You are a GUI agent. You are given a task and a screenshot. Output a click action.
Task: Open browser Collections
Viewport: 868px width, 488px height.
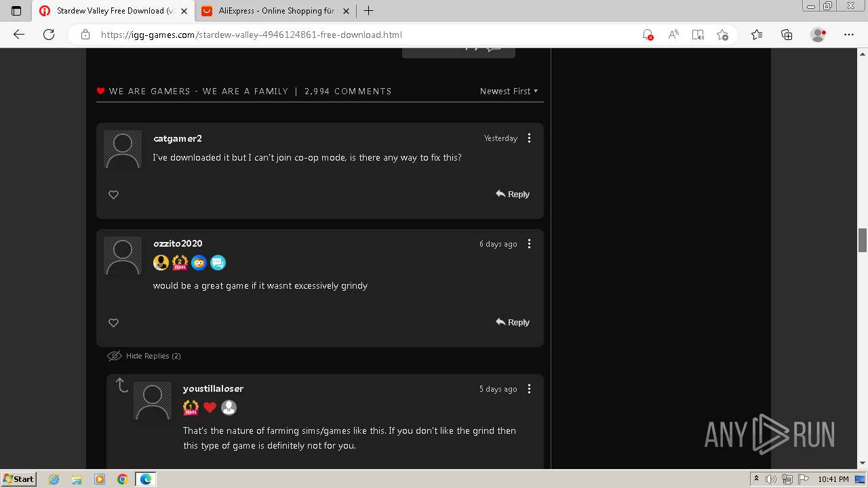click(x=787, y=35)
